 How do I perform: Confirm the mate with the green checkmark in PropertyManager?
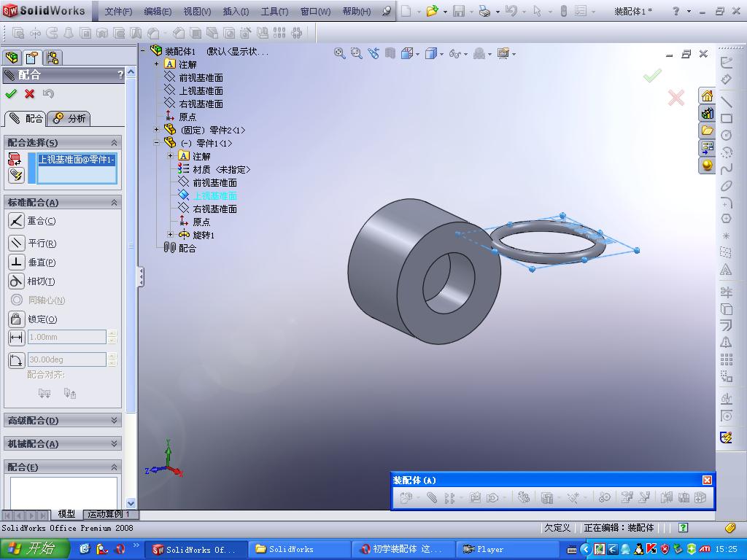pyautogui.click(x=11, y=94)
